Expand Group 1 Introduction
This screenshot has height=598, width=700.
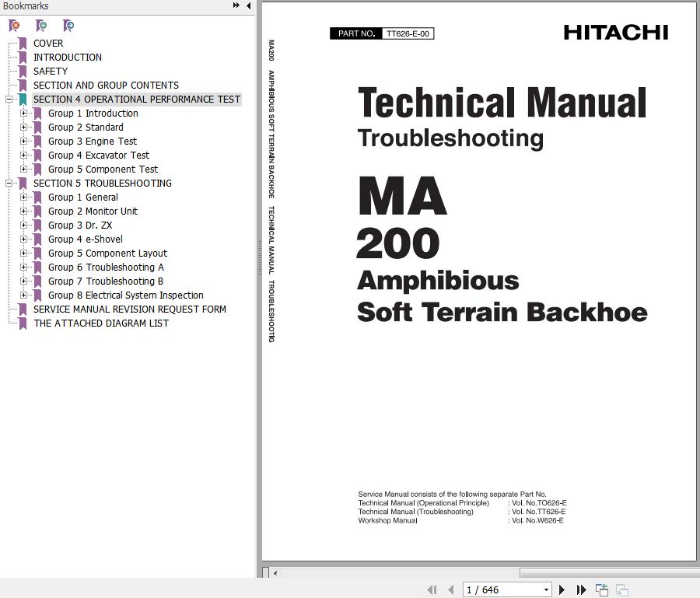pyautogui.click(x=23, y=114)
